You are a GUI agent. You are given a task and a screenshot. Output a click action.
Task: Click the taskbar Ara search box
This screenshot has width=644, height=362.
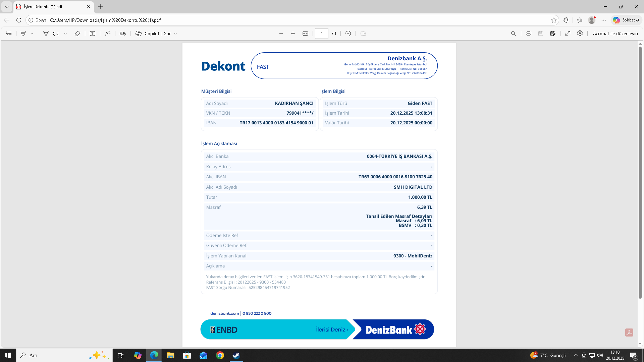[64, 355]
